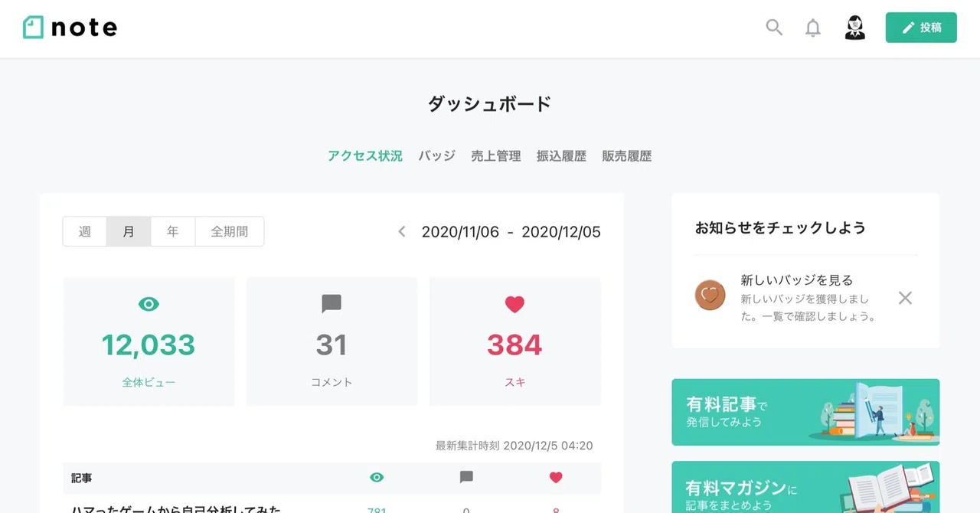Click the note logo
980x513 pixels.
pyautogui.click(x=70, y=28)
